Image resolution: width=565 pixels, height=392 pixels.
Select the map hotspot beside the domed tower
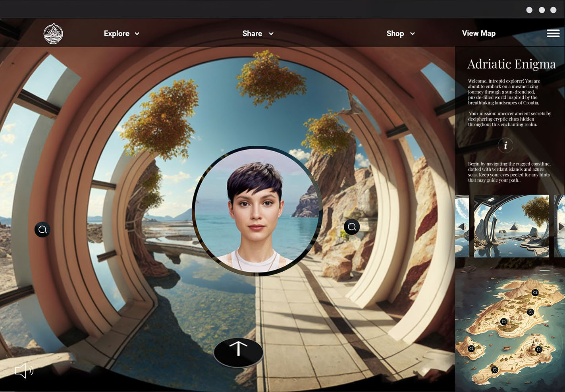538,350
